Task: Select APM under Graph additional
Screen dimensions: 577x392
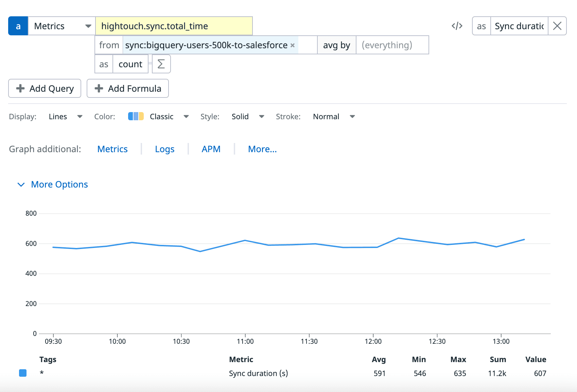Action: coord(211,149)
